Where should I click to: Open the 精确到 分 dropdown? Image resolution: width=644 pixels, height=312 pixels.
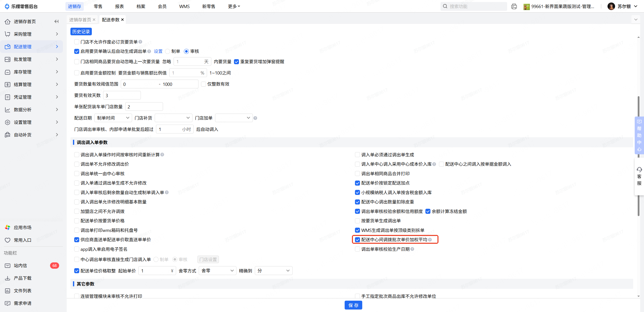tap(273, 271)
